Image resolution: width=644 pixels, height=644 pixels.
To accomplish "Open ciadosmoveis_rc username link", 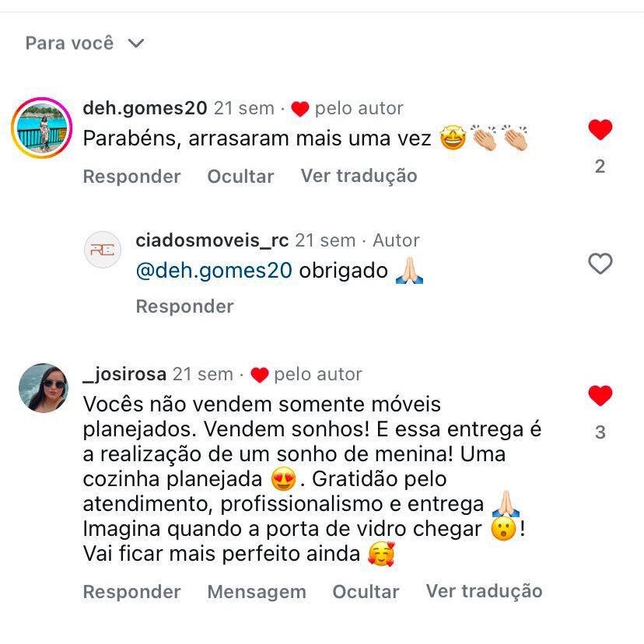I will (x=212, y=240).
